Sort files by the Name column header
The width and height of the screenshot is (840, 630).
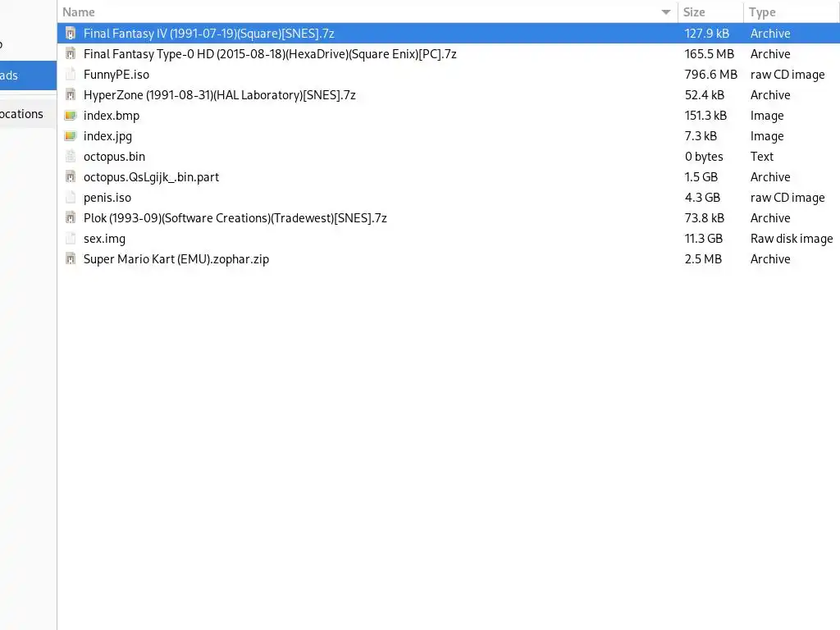tap(367, 11)
